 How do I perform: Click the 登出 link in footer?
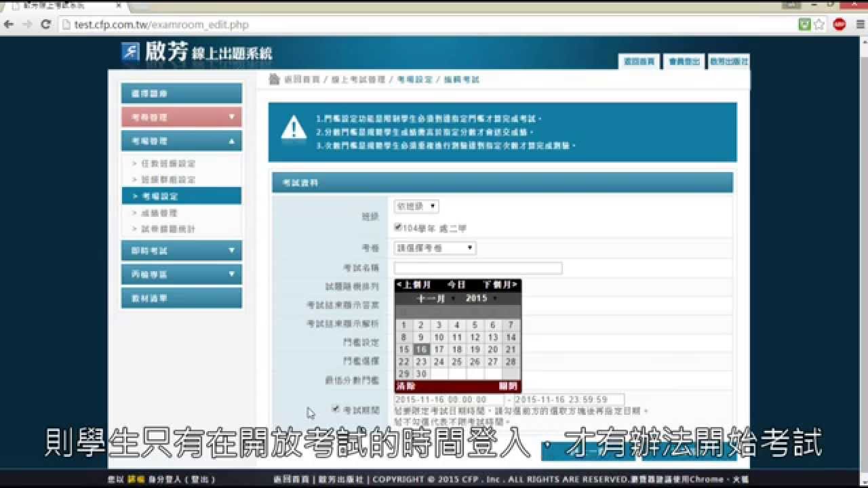(x=201, y=479)
